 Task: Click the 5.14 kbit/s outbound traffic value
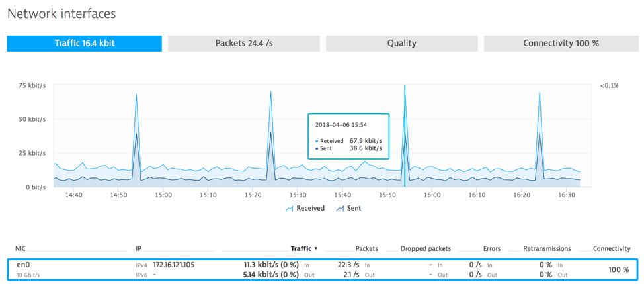(x=271, y=275)
